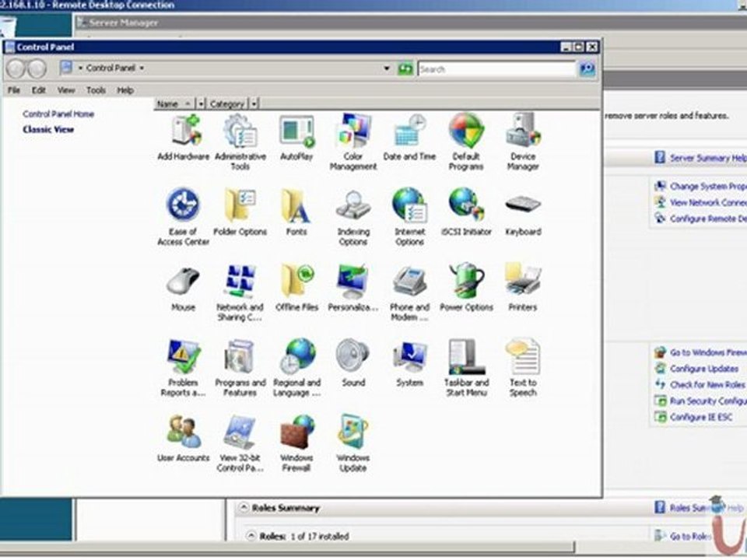747x560 pixels.
Task: Open Date and Time settings
Action: [x=409, y=138]
